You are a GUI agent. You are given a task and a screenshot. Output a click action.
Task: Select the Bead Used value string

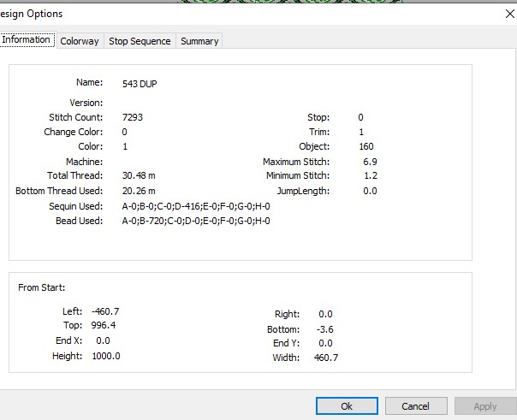pyautogui.click(x=196, y=221)
